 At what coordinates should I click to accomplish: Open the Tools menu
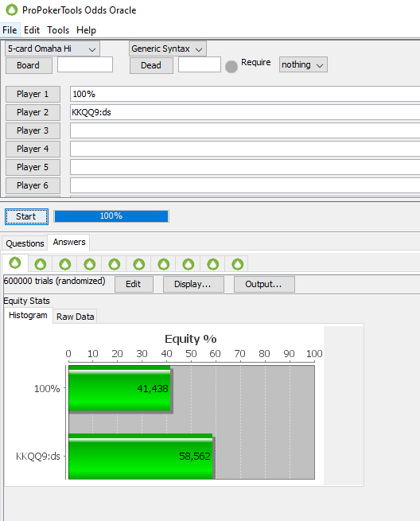pyautogui.click(x=58, y=30)
